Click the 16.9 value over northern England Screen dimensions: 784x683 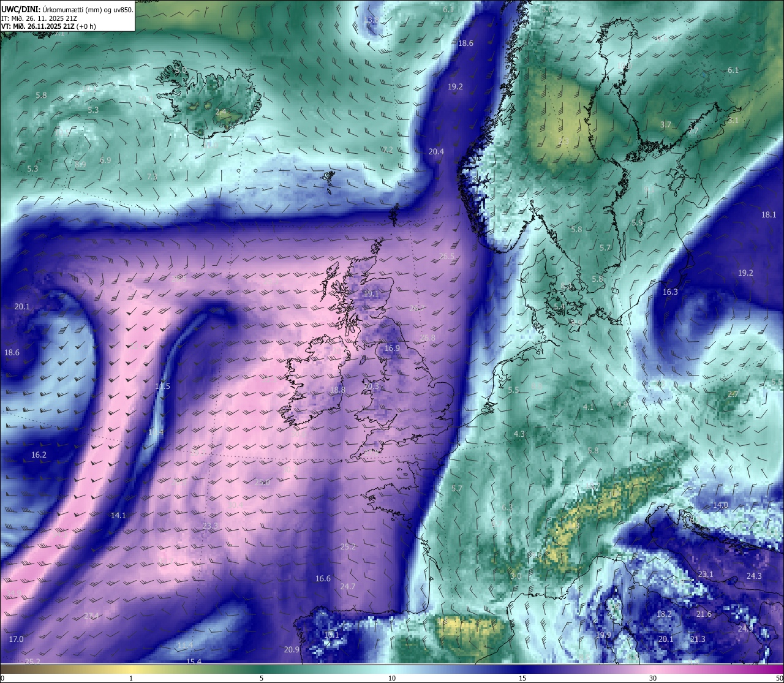pyautogui.click(x=392, y=348)
